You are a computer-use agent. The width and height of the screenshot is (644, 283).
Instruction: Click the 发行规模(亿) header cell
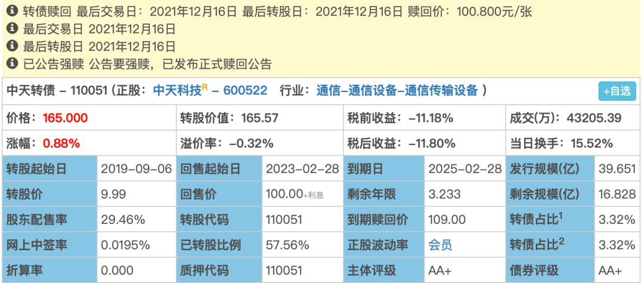tap(550, 168)
